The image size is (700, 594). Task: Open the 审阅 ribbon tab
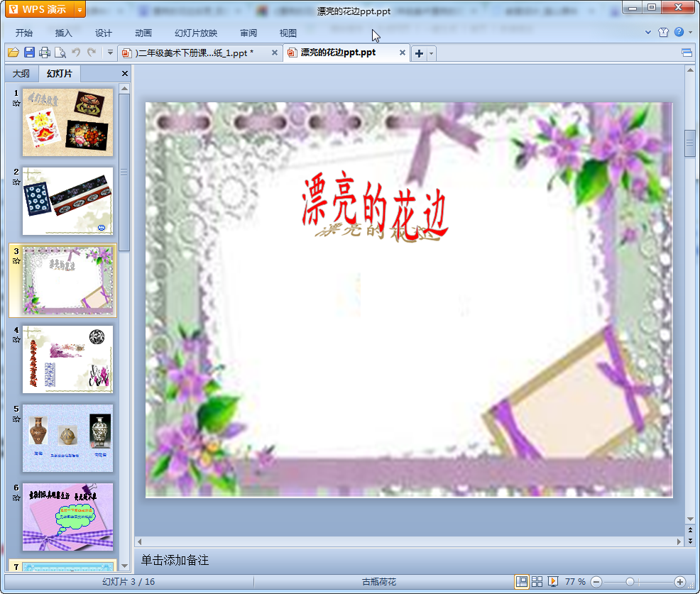248,33
